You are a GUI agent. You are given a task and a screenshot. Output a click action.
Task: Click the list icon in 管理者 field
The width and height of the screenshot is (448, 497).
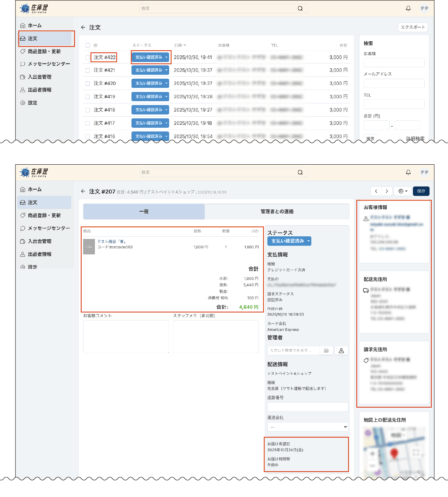(x=326, y=351)
